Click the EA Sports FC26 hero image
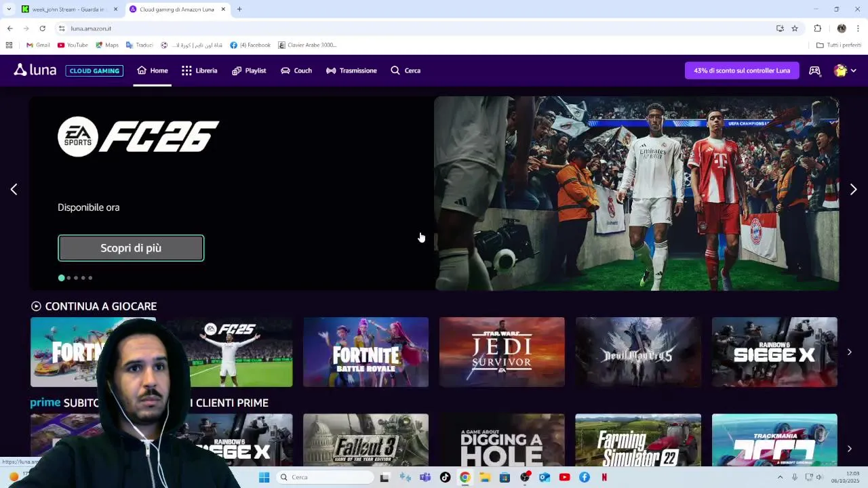The width and height of the screenshot is (868, 488). 636,193
